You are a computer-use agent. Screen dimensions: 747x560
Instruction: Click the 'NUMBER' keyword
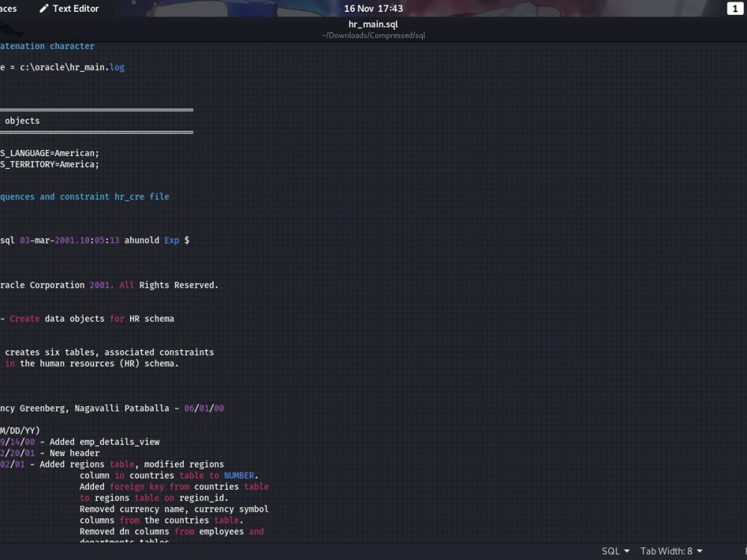click(x=239, y=476)
